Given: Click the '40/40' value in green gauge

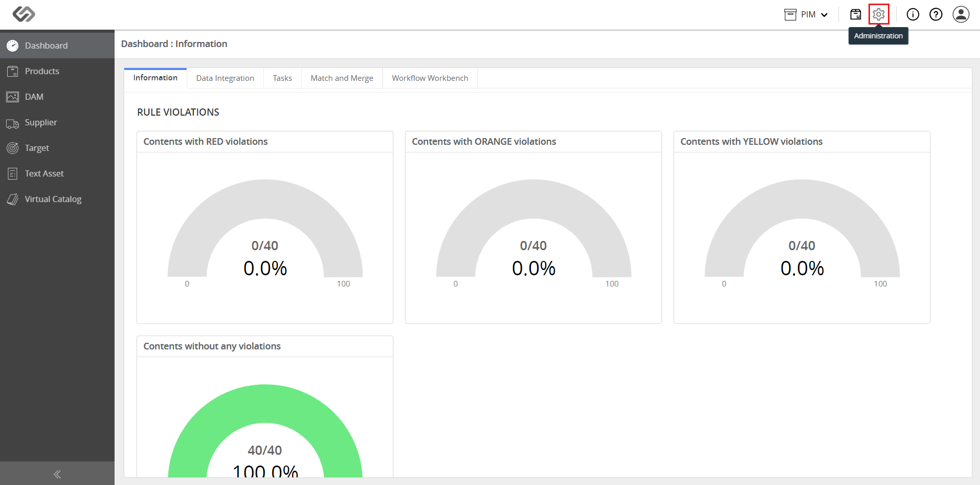Looking at the screenshot, I should pyautogui.click(x=265, y=450).
